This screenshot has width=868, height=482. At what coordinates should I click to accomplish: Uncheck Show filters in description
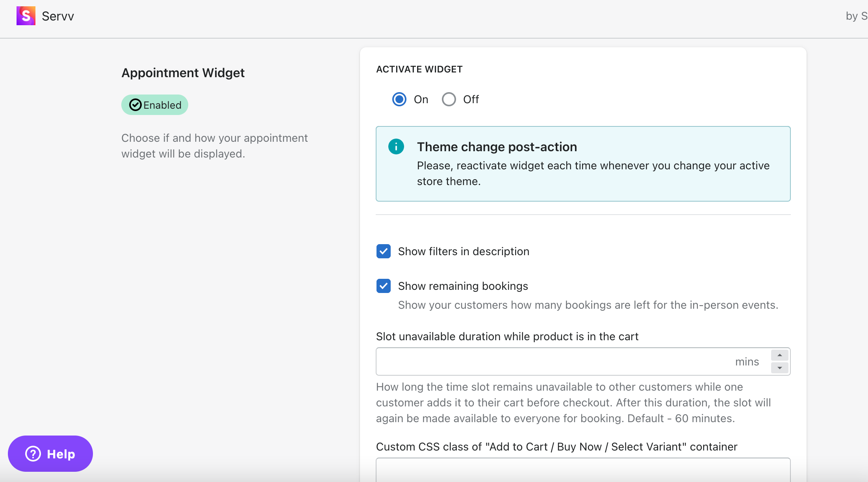coord(383,251)
